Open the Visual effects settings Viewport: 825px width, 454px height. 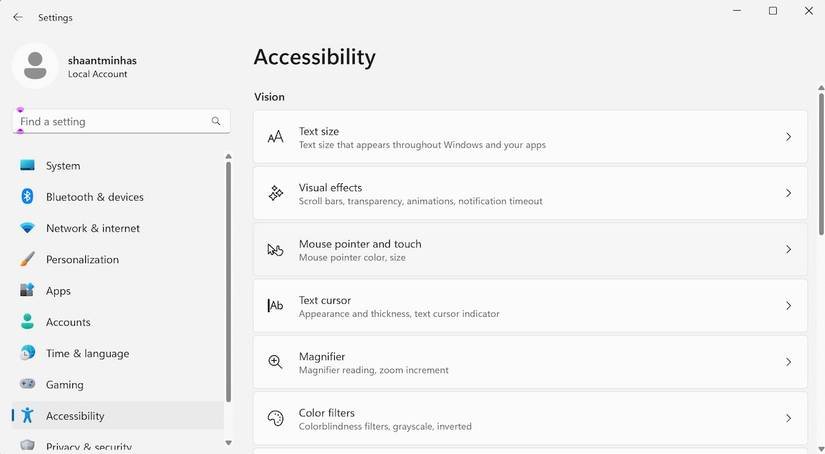click(530, 193)
